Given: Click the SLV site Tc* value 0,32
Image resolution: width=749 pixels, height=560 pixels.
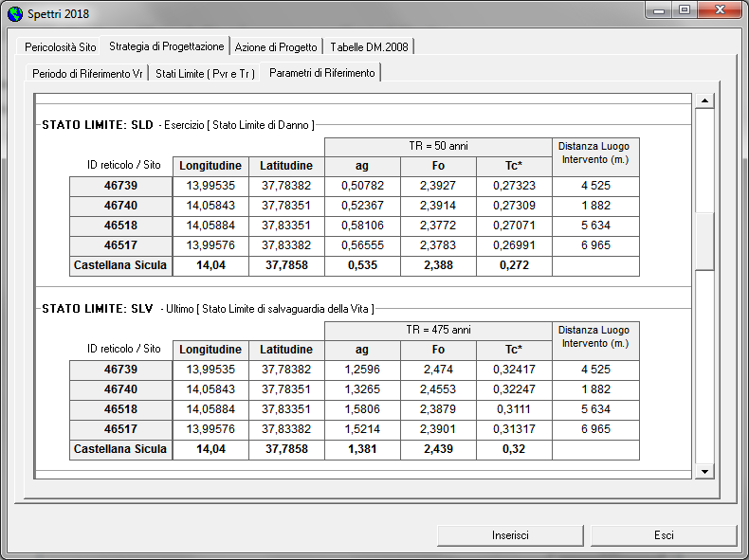Looking at the screenshot, I should click(514, 449).
